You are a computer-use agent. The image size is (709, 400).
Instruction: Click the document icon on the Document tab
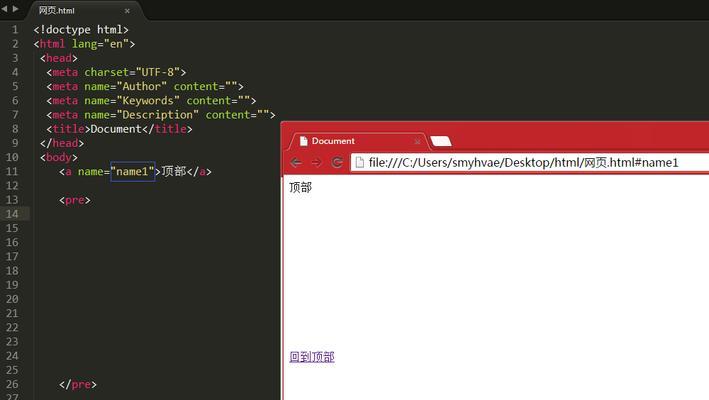click(x=304, y=141)
